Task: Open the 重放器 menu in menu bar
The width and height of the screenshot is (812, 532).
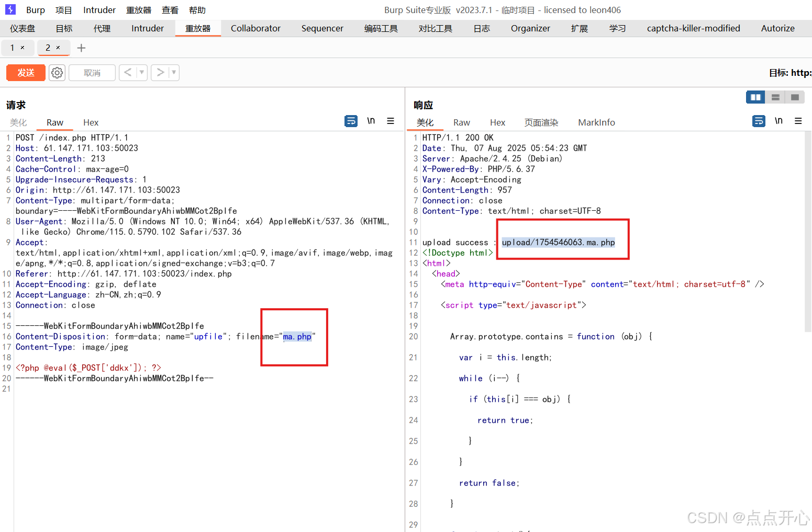Action: 139,10
